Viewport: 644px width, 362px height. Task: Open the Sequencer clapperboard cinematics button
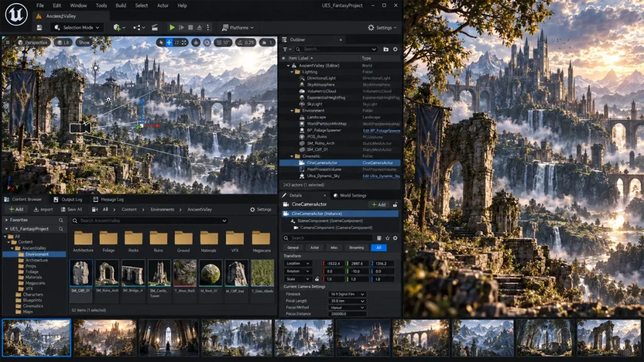click(x=155, y=28)
